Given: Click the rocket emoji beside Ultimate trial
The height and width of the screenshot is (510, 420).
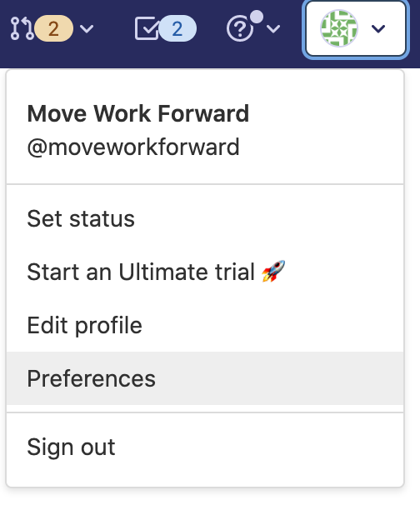Looking at the screenshot, I should point(273,271).
